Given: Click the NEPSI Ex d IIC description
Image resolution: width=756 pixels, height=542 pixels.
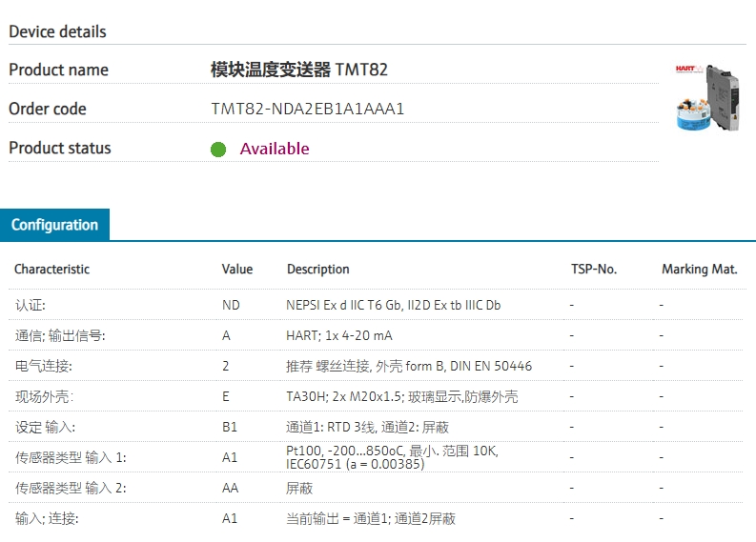Looking at the screenshot, I should tap(394, 305).
